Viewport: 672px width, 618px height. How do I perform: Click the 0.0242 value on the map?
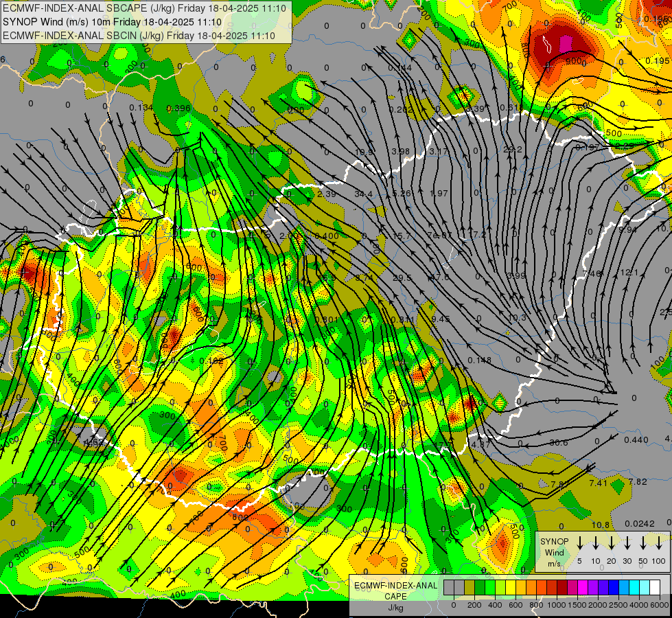pos(640,524)
